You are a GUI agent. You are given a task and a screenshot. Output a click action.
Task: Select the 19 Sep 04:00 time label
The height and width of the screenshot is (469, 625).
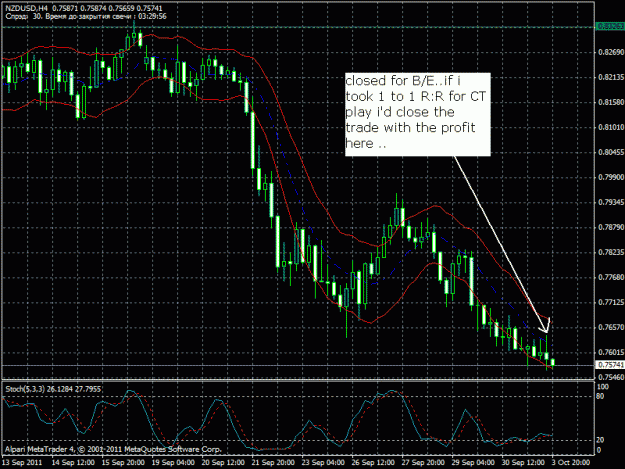pyautogui.click(x=173, y=462)
